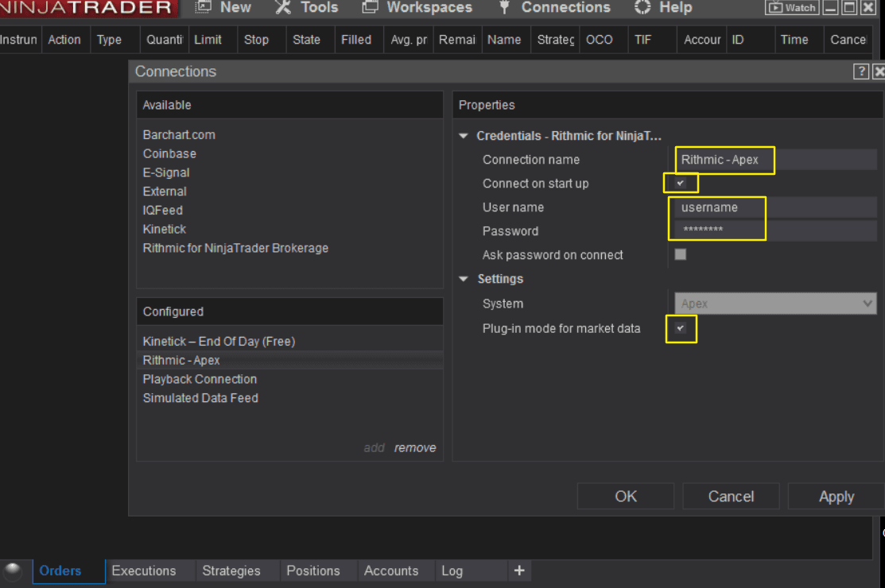Open the Connections menu
885x588 pixels.
point(555,7)
